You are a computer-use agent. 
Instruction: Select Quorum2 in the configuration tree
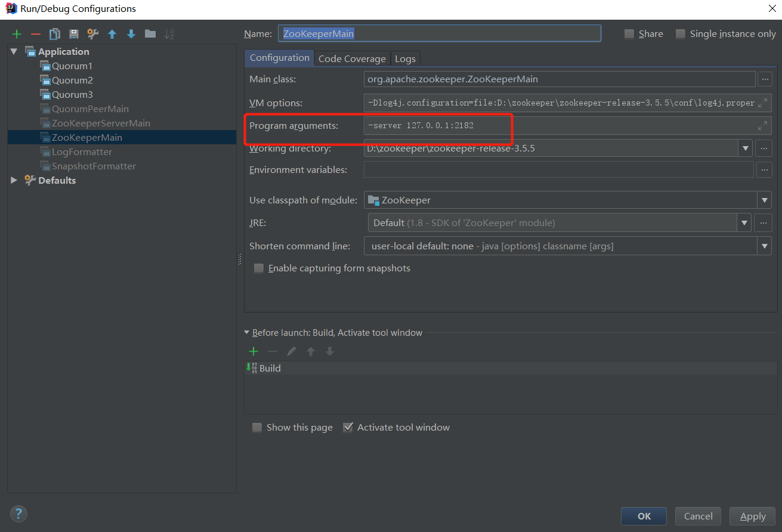pos(72,80)
